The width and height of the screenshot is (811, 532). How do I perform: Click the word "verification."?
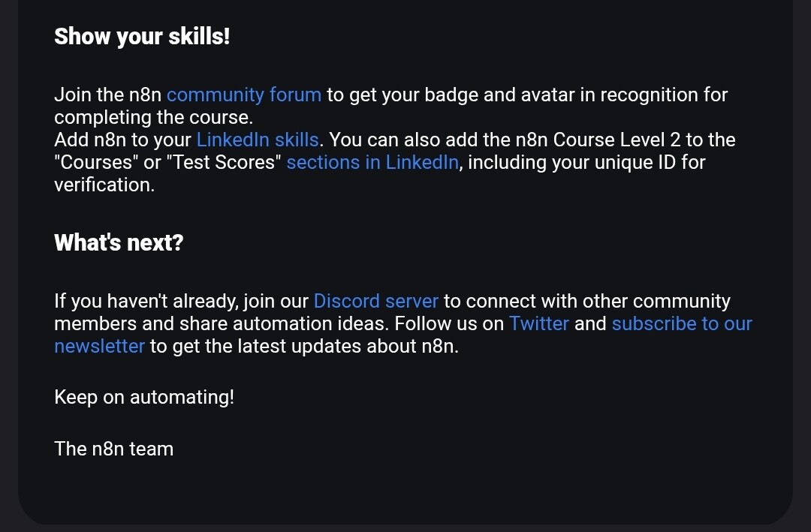104,185
